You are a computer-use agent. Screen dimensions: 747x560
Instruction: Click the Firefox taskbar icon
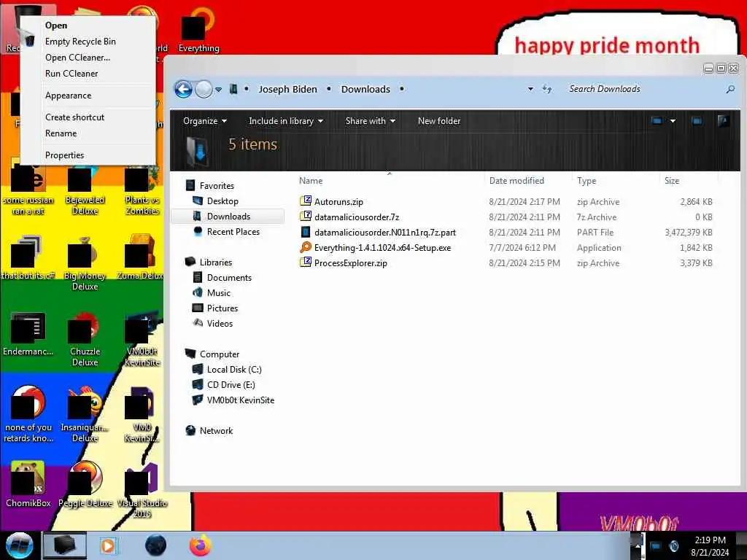click(x=201, y=545)
